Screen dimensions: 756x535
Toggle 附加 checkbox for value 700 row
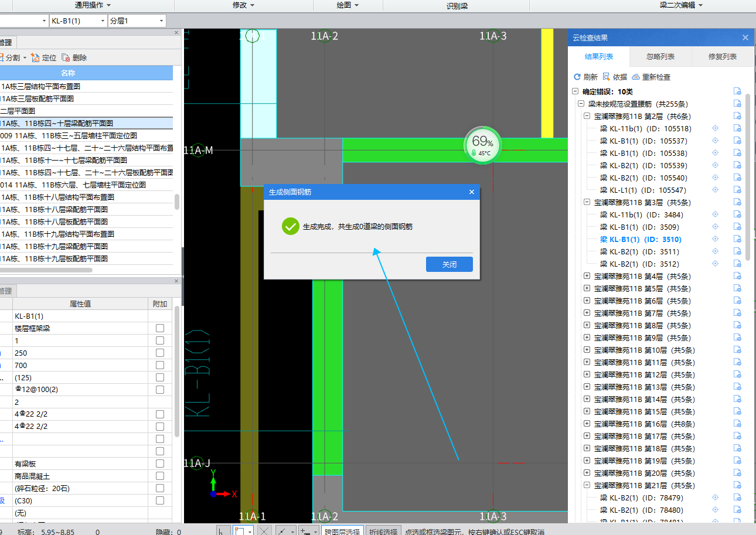(160, 365)
